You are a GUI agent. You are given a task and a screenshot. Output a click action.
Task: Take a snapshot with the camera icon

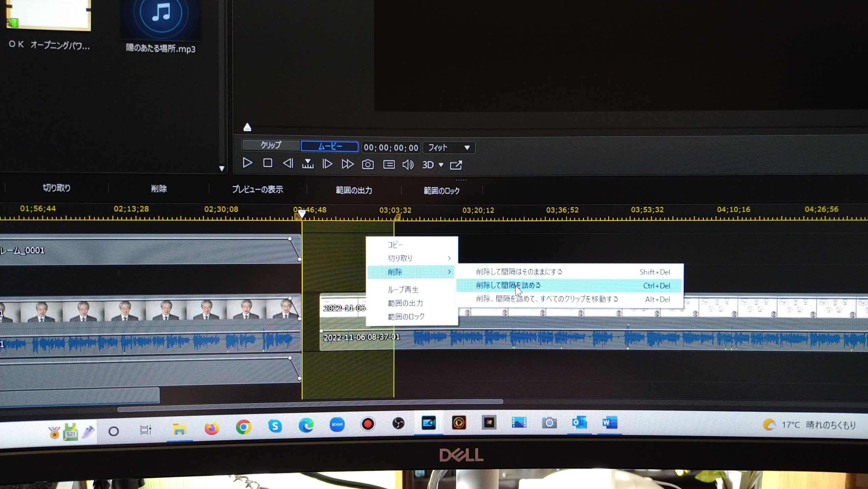coord(368,165)
